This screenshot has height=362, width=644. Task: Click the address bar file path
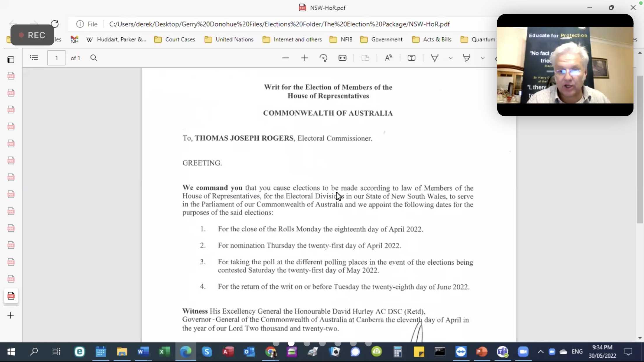(x=279, y=24)
